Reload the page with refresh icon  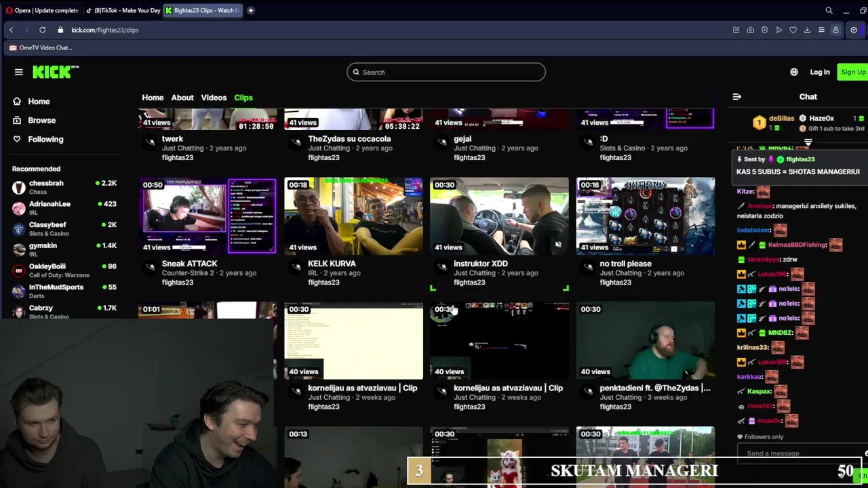click(x=42, y=30)
